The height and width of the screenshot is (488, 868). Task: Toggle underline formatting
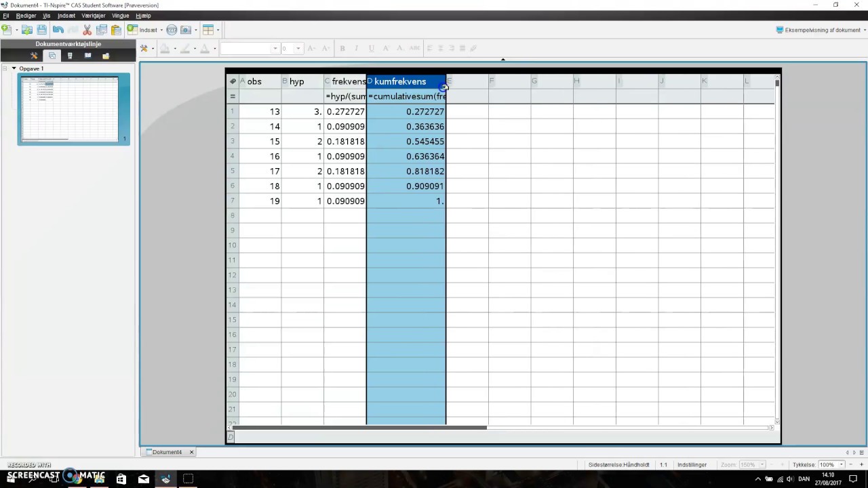[371, 48]
